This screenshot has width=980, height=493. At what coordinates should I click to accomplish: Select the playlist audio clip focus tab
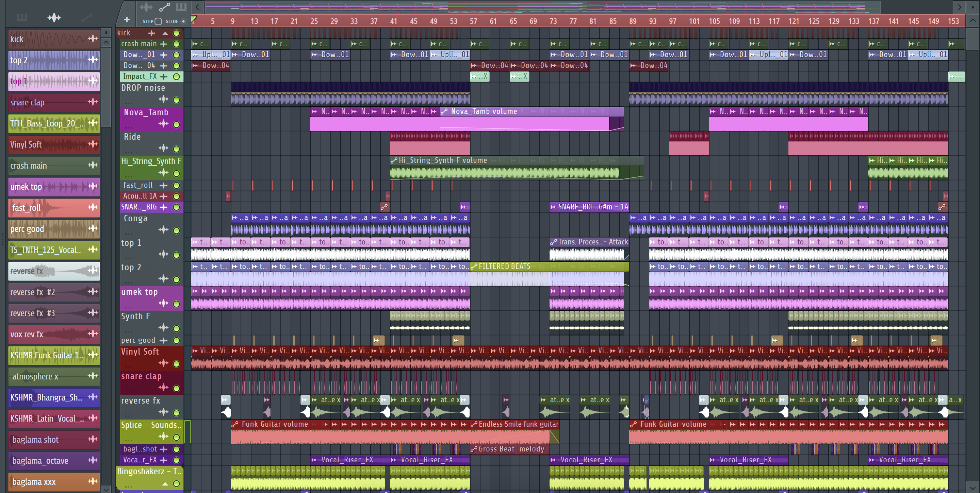pyautogui.click(x=146, y=7)
